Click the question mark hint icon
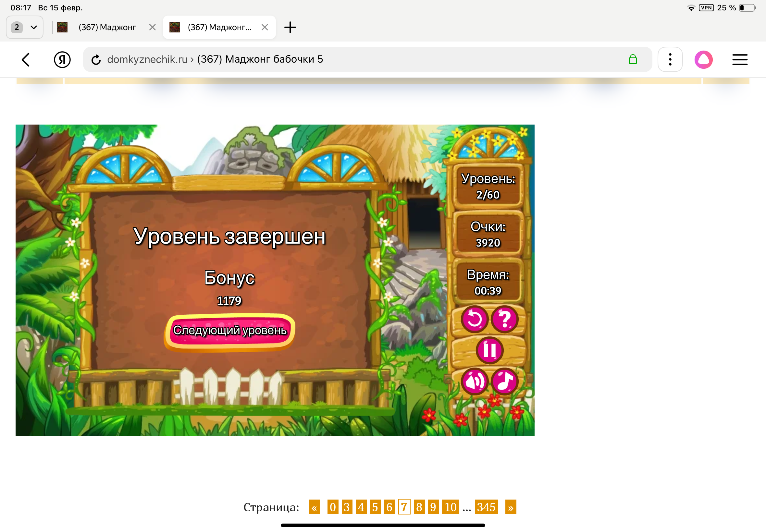The width and height of the screenshot is (766, 532). click(504, 319)
